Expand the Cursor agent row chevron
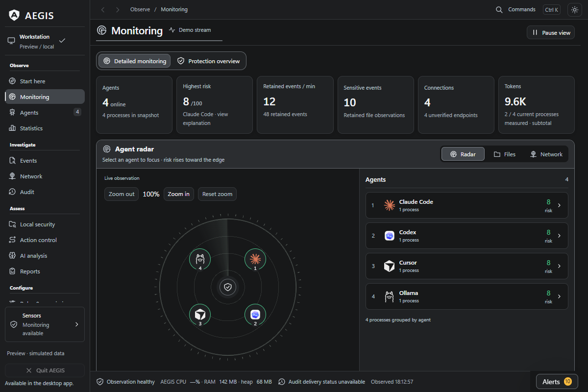Viewport: 588px width, 392px height. click(x=559, y=266)
